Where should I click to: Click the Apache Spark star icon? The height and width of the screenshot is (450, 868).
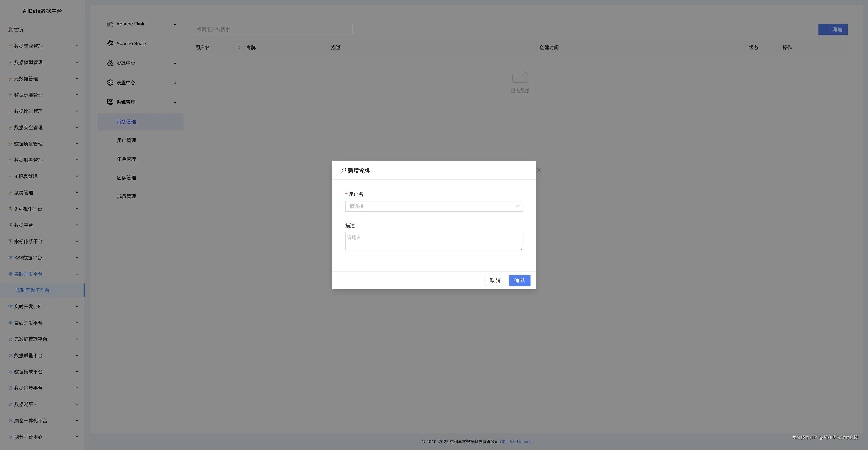click(x=110, y=43)
